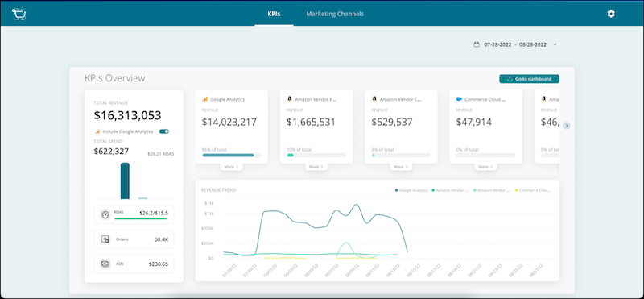Click the calendar icon beside date range
Image resolution: width=644 pixels, height=299 pixels.
477,44
